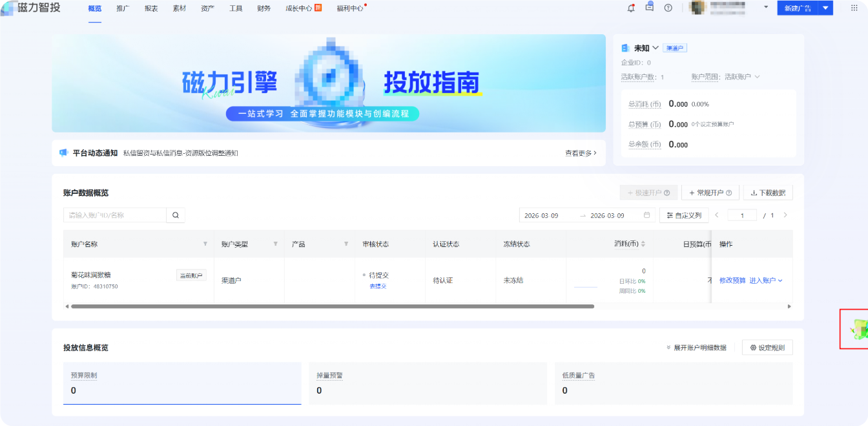The width and height of the screenshot is (868, 426).
Task: Click the user avatar picture
Action: [697, 8]
